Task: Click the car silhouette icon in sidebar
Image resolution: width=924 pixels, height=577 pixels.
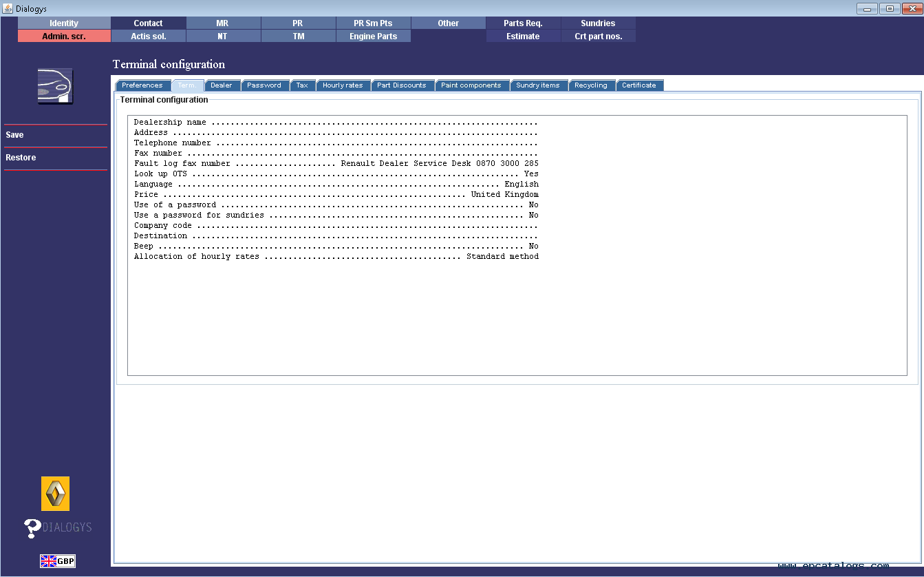Action: point(55,86)
